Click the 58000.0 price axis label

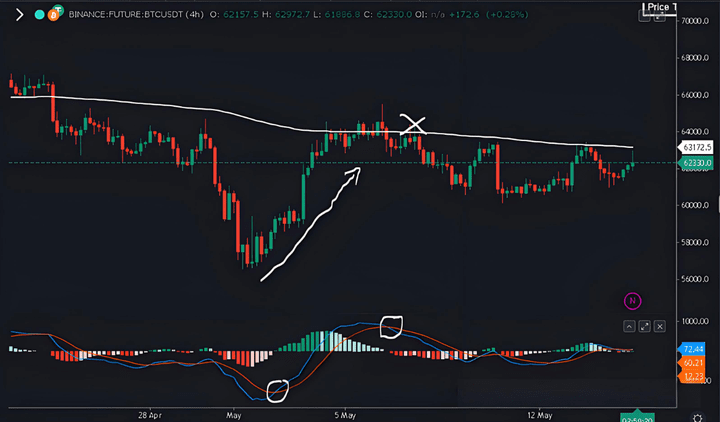[x=695, y=242]
